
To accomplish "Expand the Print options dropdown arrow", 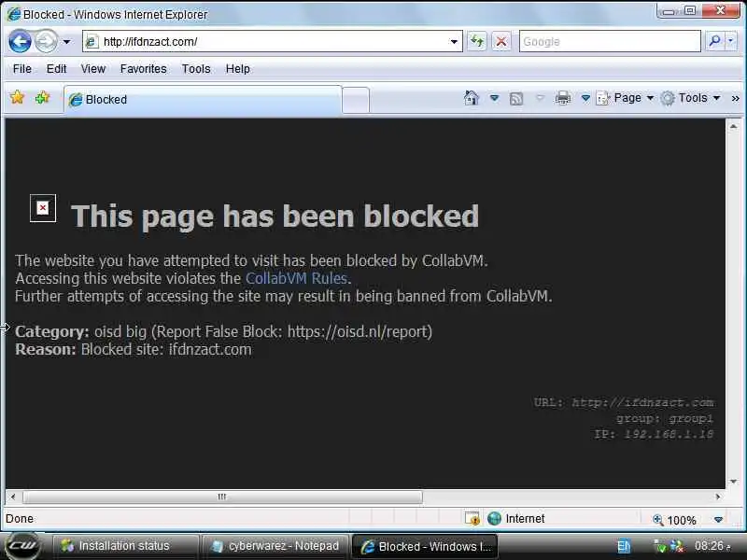I will [x=585, y=98].
